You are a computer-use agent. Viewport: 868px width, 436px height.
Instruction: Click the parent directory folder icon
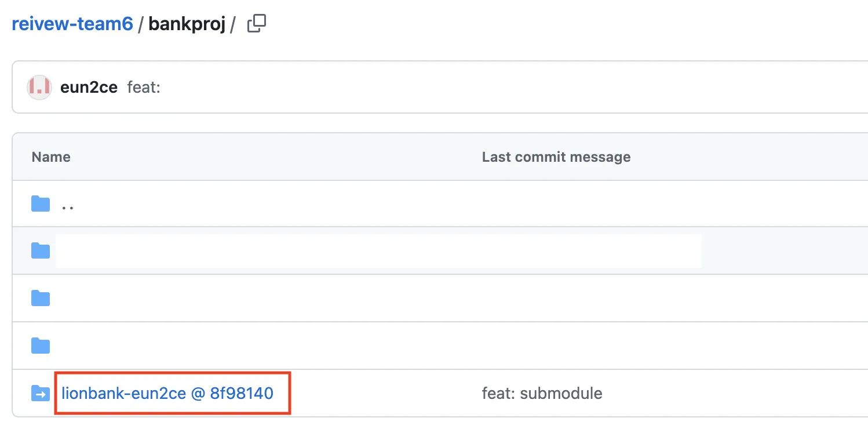[41, 204]
